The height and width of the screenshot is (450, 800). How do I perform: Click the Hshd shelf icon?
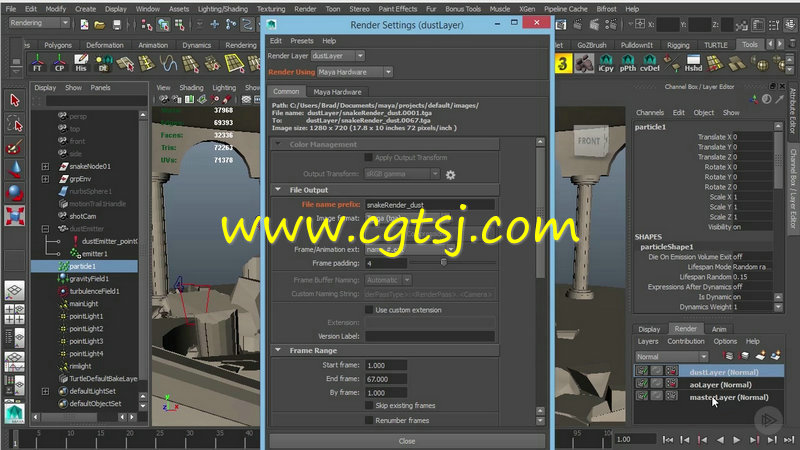point(693,63)
